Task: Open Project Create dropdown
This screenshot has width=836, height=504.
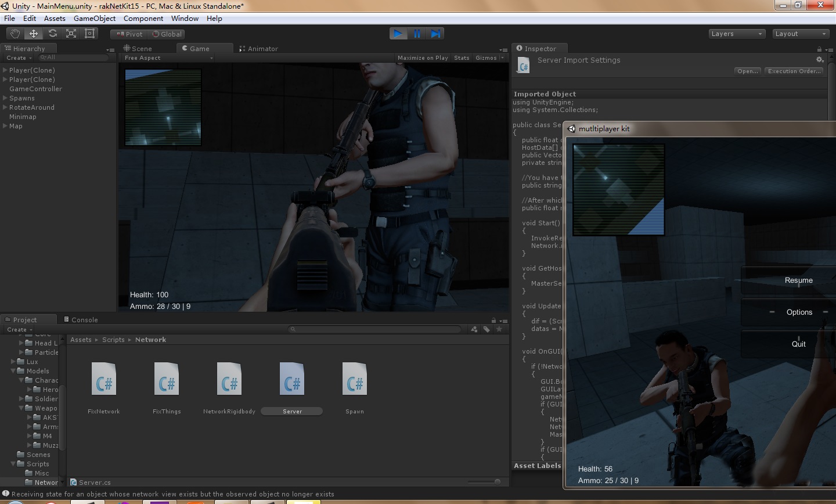Action: [20, 330]
